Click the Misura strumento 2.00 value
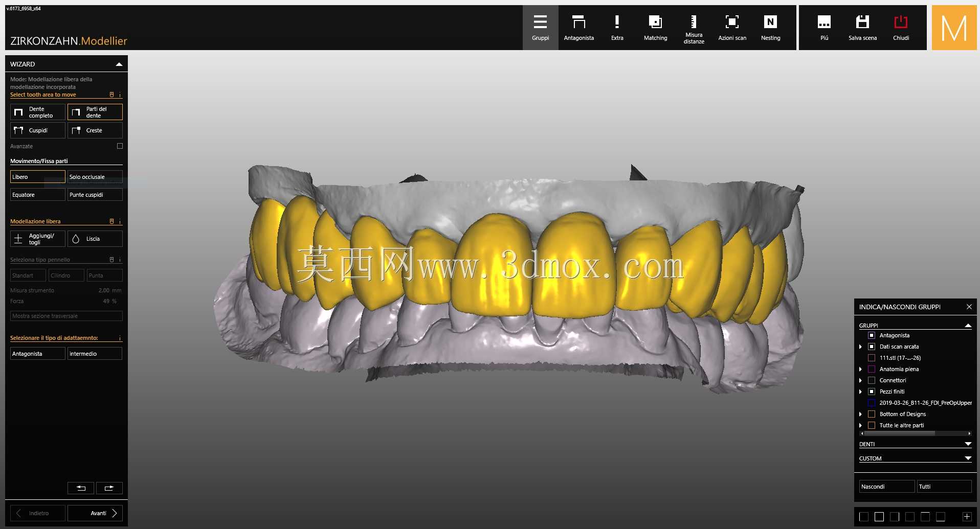Viewport: 980px width, 529px height. (104, 290)
